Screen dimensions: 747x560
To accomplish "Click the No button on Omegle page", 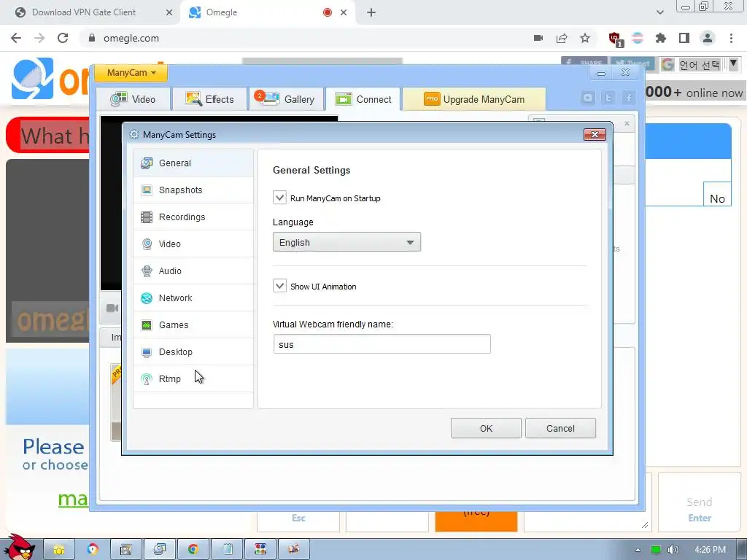I will pos(717,194).
